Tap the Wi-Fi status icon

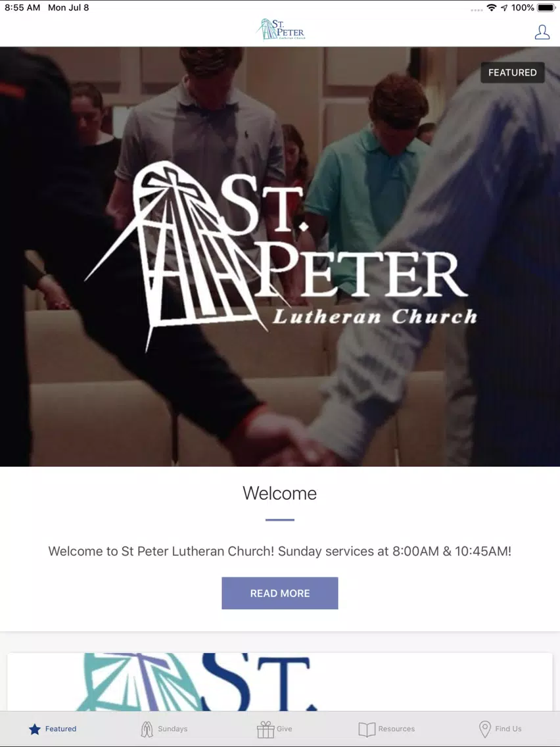click(x=492, y=8)
